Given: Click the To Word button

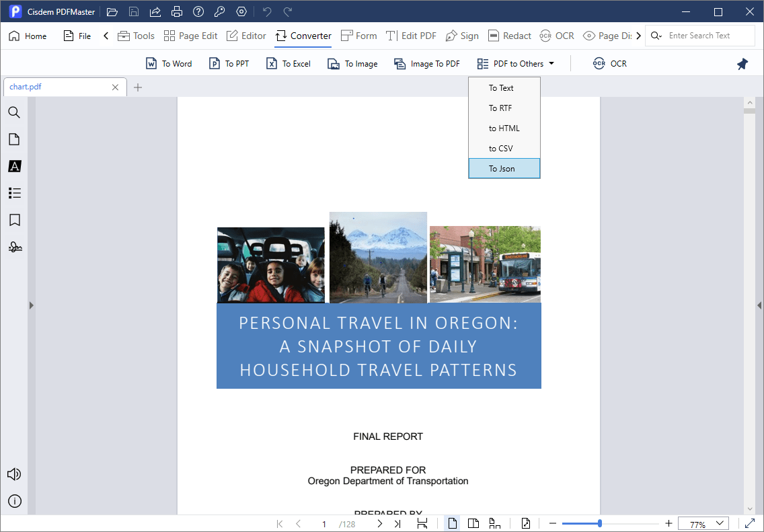Looking at the screenshot, I should coord(169,64).
